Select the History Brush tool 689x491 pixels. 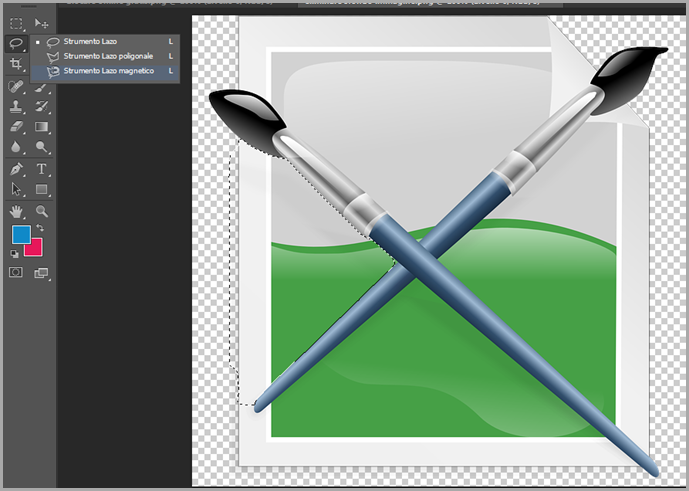41,106
